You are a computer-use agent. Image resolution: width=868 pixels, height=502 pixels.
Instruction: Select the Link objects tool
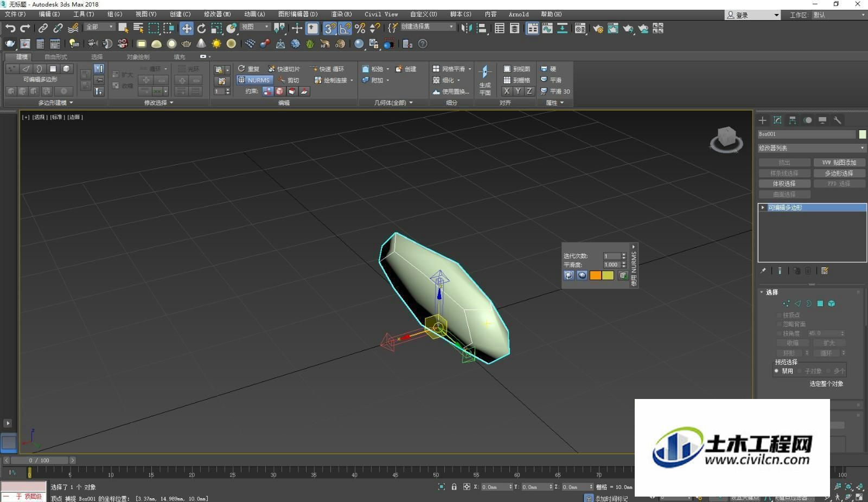(43, 28)
